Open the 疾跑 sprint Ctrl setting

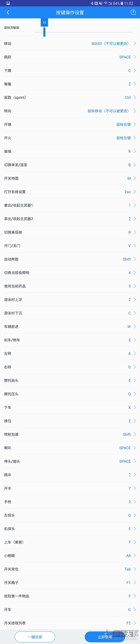coord(70,98)
